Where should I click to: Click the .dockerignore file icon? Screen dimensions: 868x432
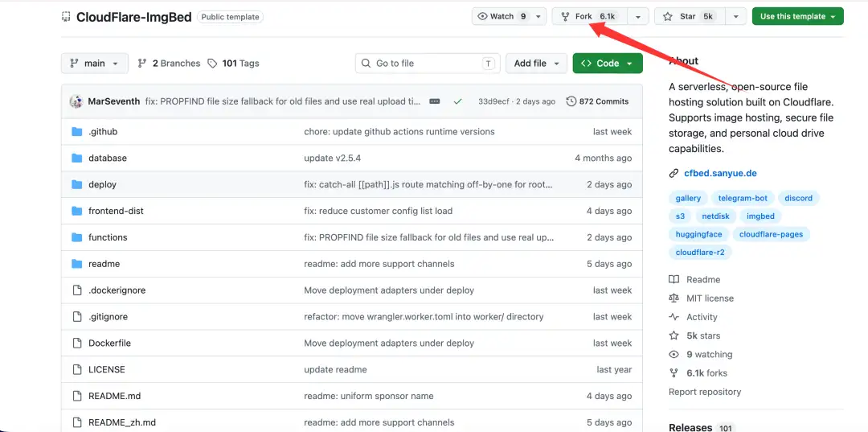[x=77, y=290]
